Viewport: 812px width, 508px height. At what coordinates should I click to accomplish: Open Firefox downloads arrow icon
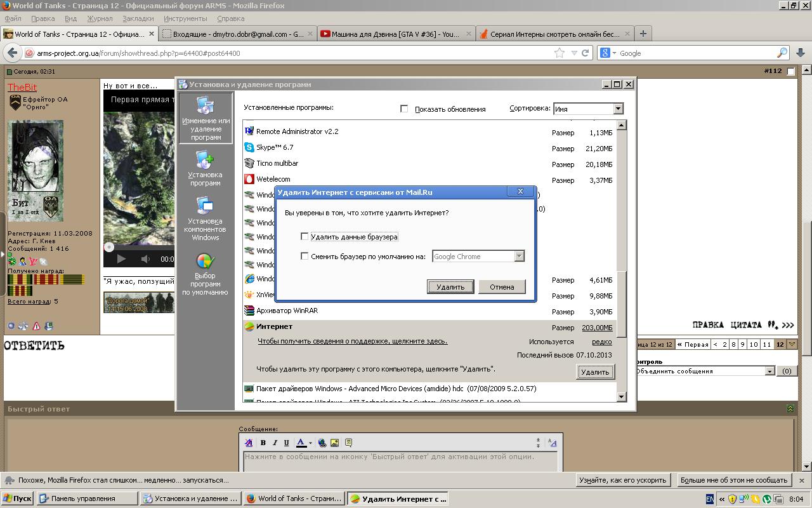[x=801, y=53]
